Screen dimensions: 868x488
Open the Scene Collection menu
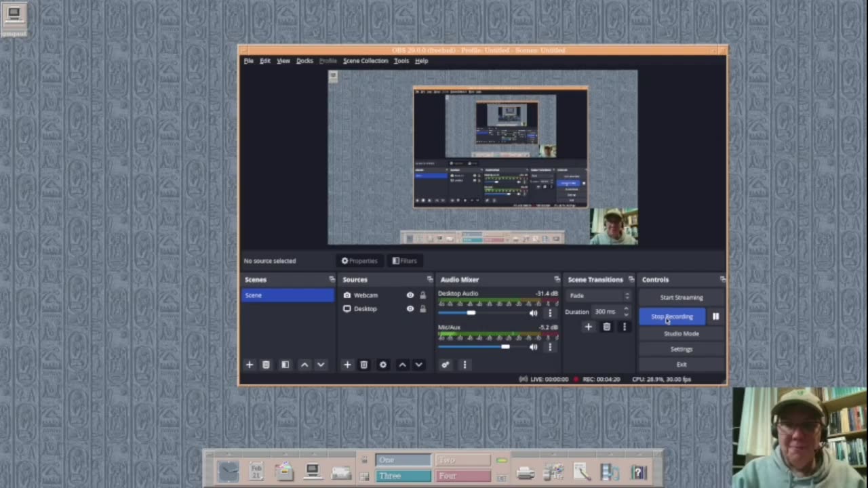(x=366, y=61)
